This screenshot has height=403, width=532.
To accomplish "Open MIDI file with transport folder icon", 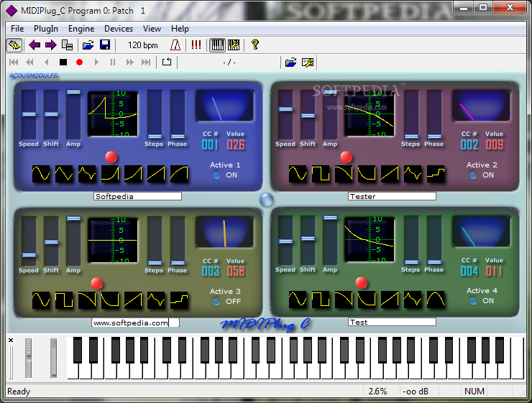I will 290,62.
